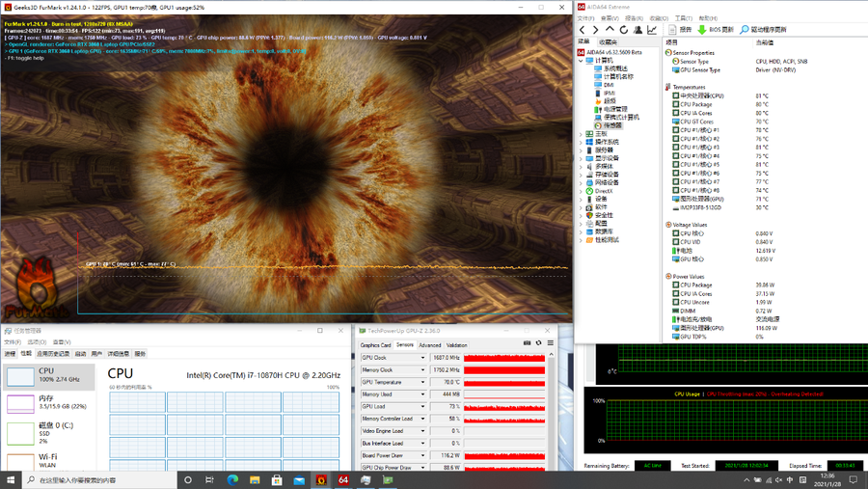Screen dimensions: 868x489
Task: Open AIDA64 user favorites icon in toolbar
Action: (637, 30)
